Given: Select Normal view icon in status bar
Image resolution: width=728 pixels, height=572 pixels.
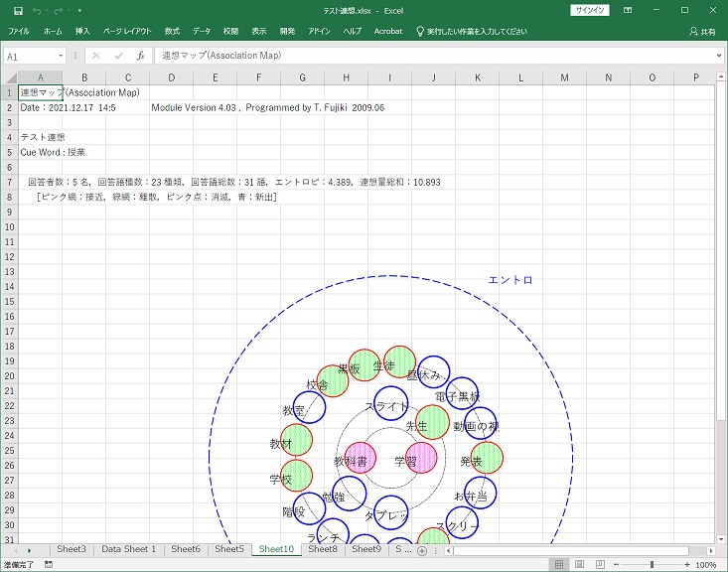Looking at the screenshot, I should pos(559,565).
